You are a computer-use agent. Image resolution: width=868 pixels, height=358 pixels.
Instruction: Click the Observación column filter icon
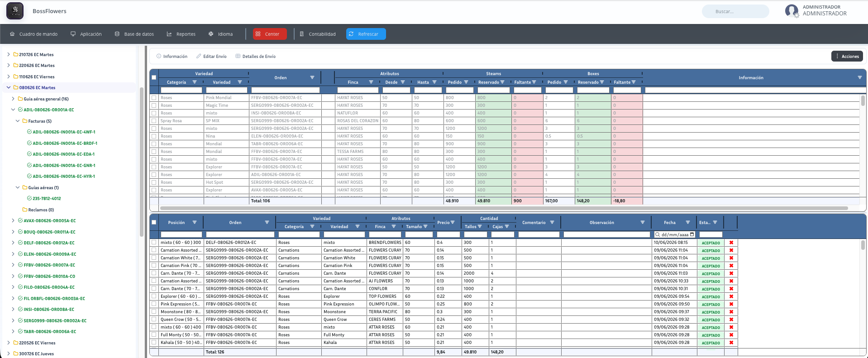point(643,222)
